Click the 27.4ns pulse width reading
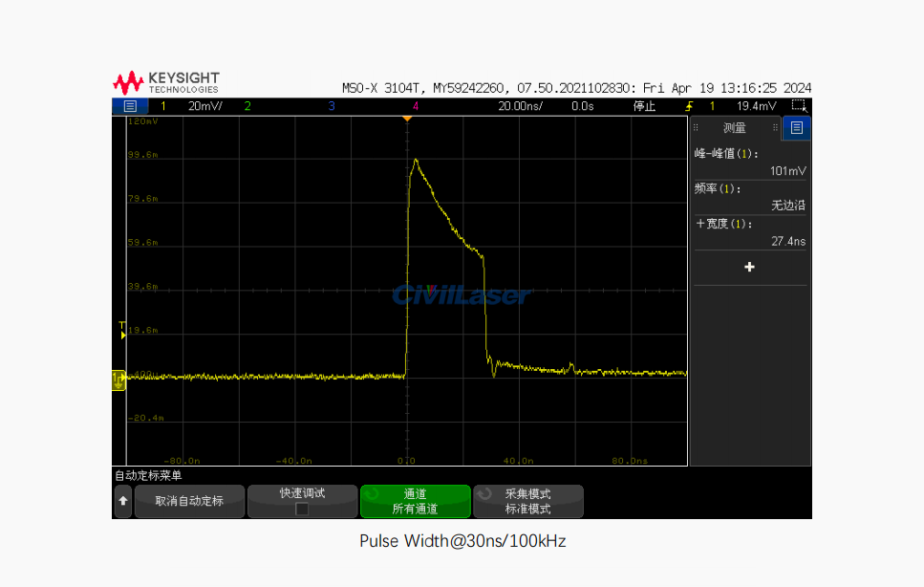 point(788,241)
